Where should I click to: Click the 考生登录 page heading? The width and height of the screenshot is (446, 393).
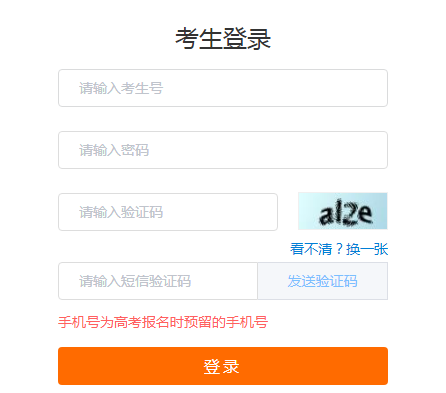[x=223, y=39]
